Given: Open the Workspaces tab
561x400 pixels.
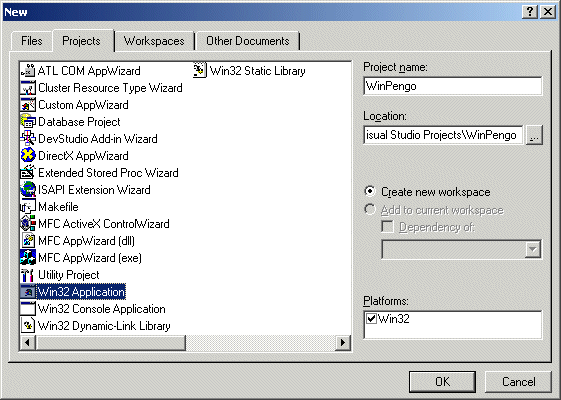Looking at the screenshot, I should click(x=154, y=41).
